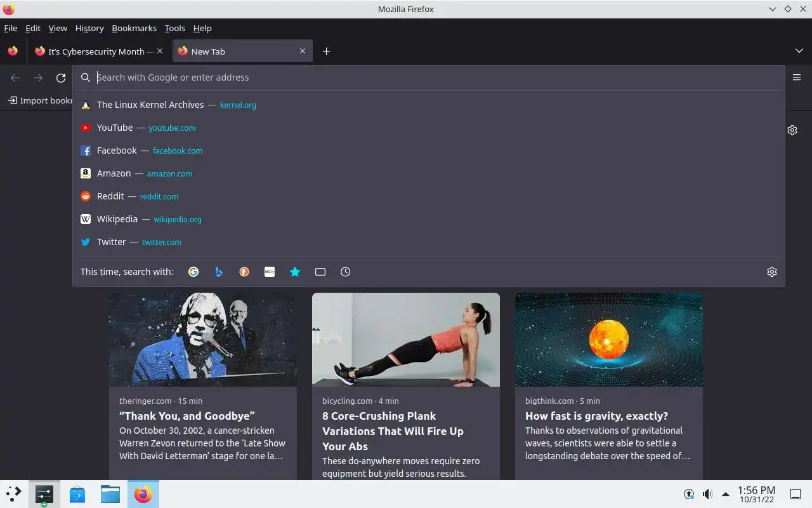
Task: Open the updates notifier tray icon
Action: 689,494
